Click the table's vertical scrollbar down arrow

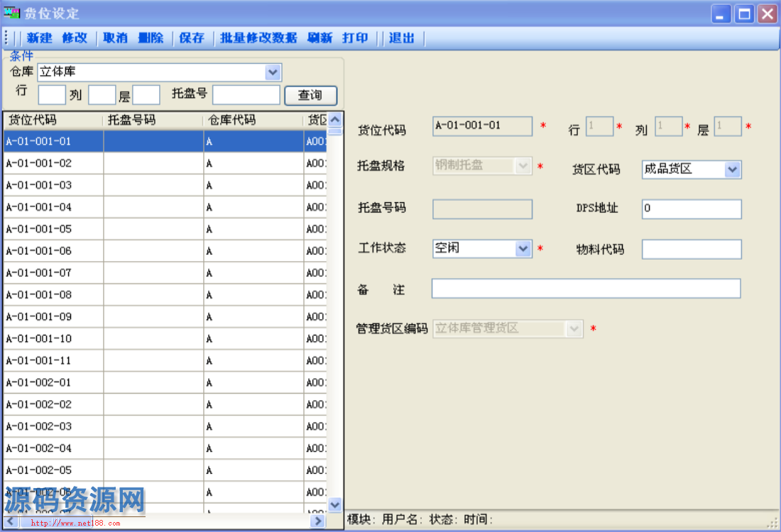(x=335, y=504)
